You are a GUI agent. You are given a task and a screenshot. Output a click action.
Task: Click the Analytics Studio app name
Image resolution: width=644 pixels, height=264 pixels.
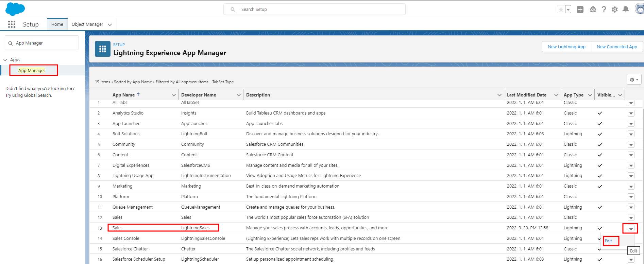click(x=128, y=113)
